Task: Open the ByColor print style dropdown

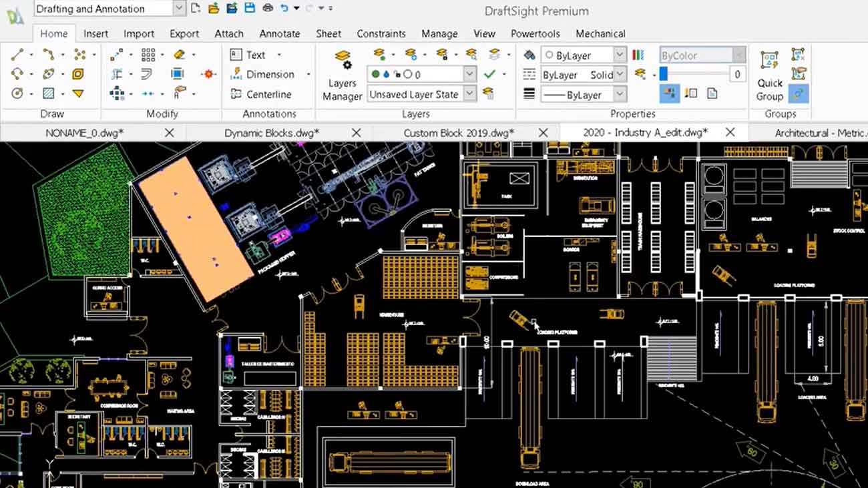Action: coord(738,55)
